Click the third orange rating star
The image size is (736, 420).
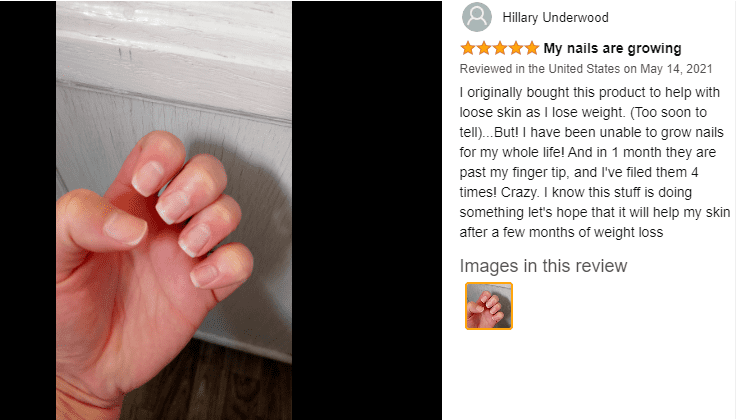(x=500, y=48)
